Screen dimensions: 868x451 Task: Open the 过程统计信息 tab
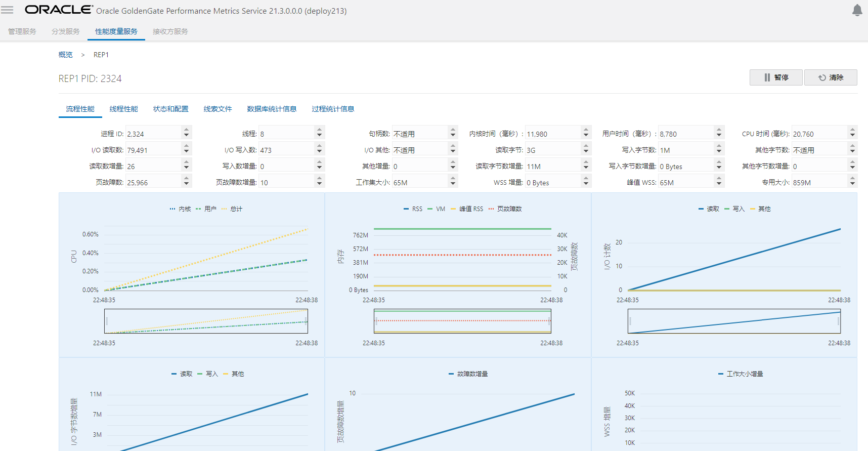[333, 109]
